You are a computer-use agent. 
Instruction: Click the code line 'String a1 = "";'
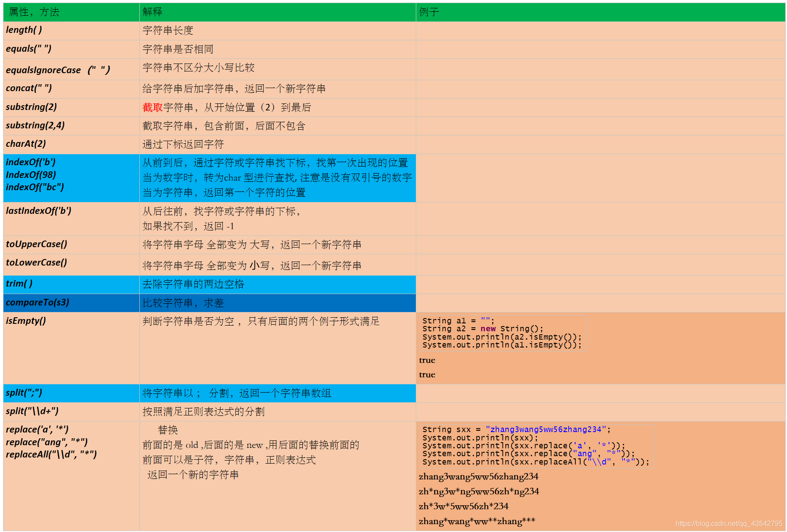458,320
